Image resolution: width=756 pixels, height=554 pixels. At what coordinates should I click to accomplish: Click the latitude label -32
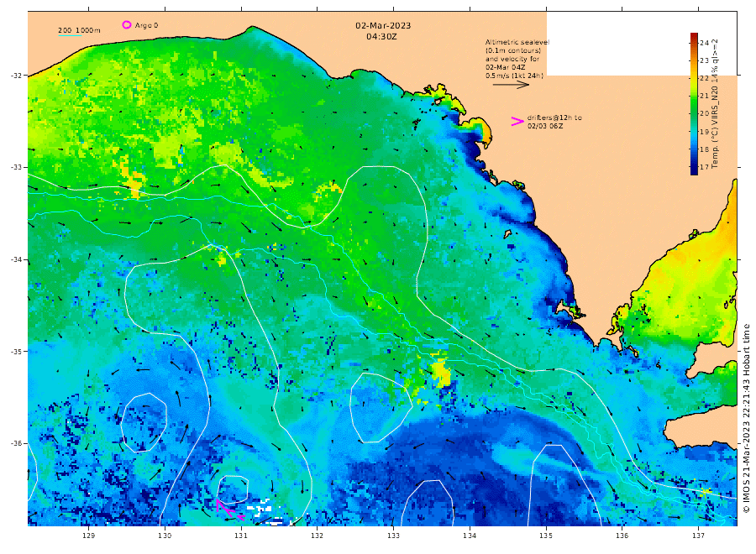(x=17, y=76)
